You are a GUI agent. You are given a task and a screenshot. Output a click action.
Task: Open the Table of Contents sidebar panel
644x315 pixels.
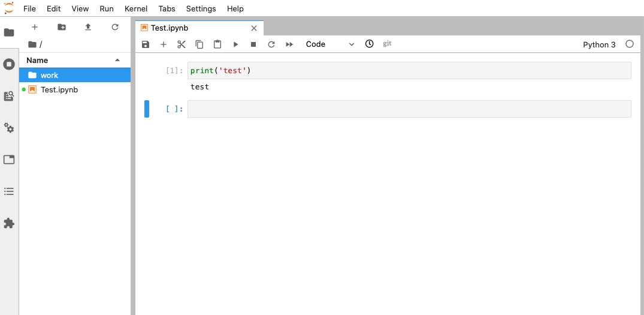coord(9,191)
